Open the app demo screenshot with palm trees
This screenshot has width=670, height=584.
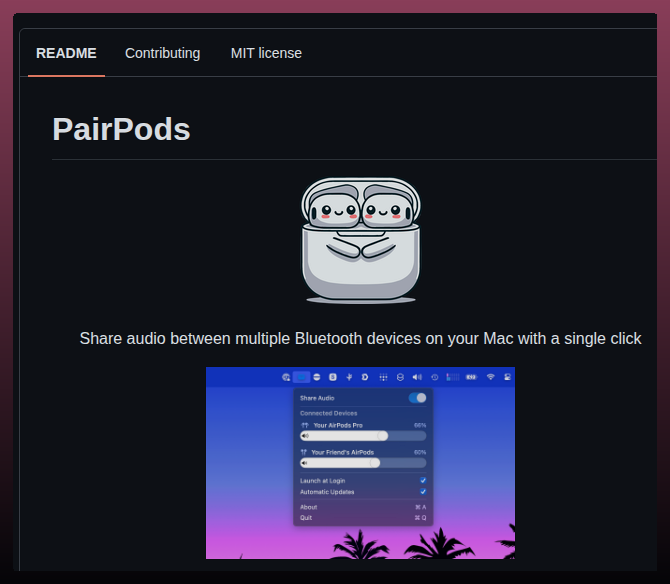[360, 463]
